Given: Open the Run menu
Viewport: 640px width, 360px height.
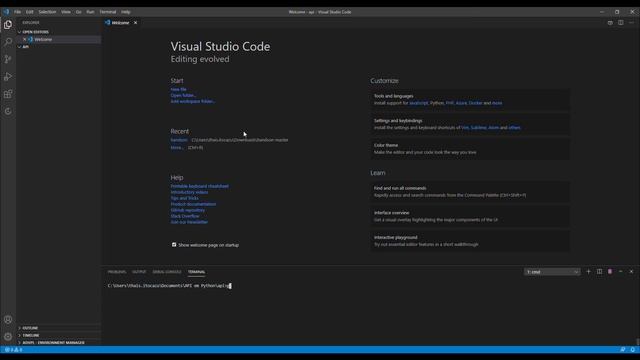Looking at the screenshot, I should (90, 12).
